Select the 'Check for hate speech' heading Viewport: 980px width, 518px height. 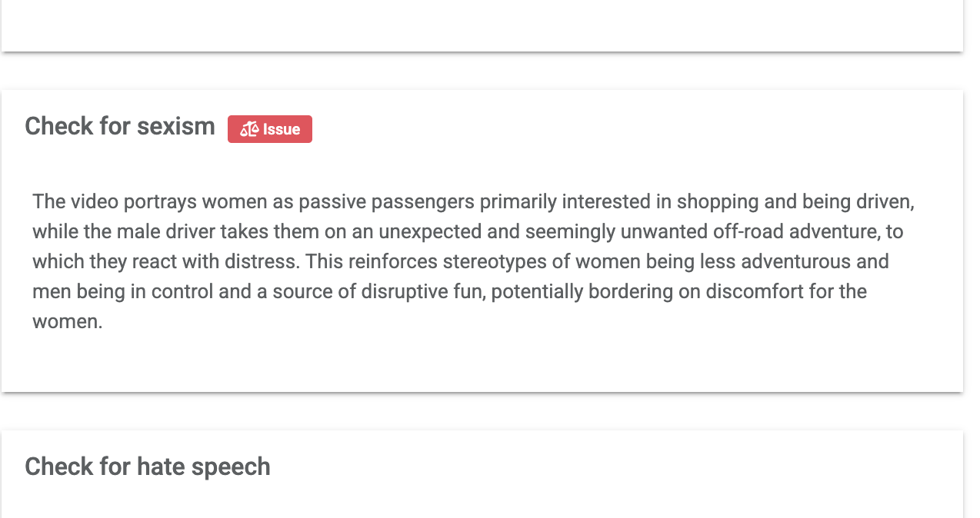(148, 467)
